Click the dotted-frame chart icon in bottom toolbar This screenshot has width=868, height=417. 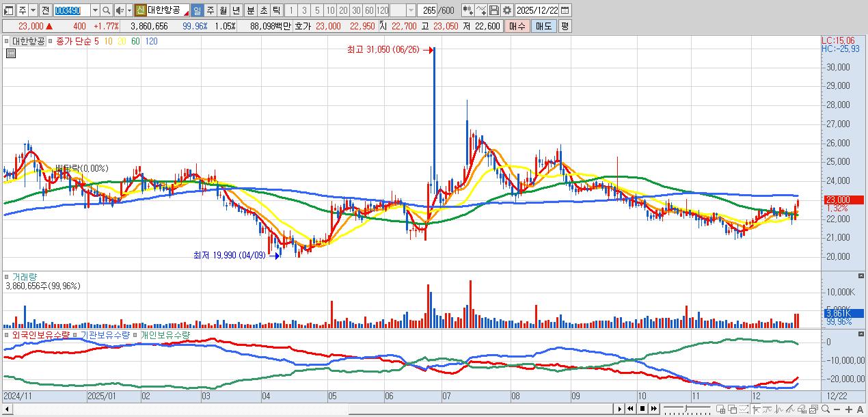(x=744, y=409)
